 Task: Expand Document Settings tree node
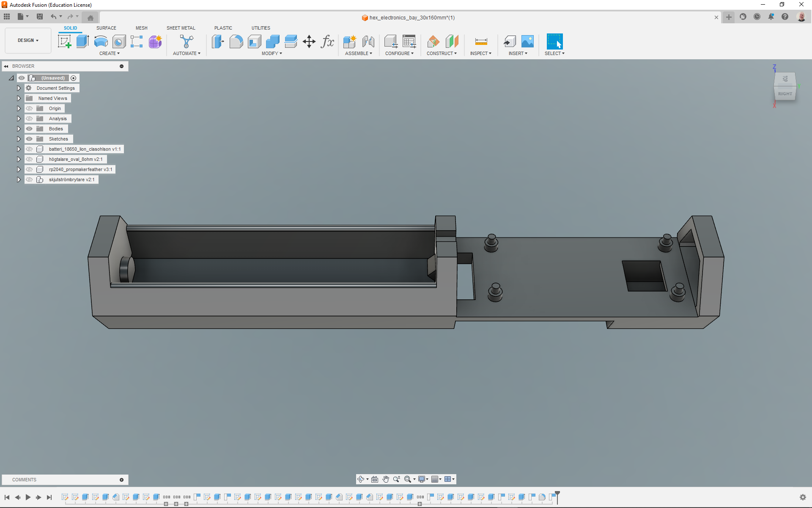click(x=19, y=88)
